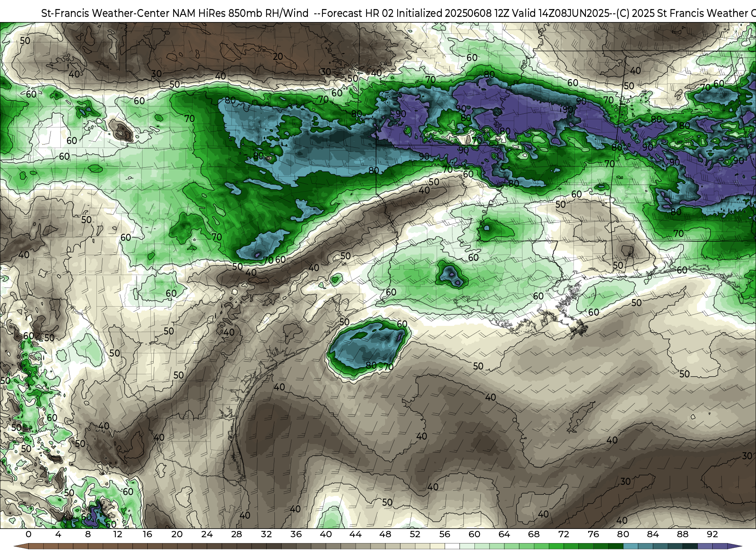Screen dimensions: 756x551
Task: Click the 'Forecast HR 02' header text
Action: click(x=358, y=13)
